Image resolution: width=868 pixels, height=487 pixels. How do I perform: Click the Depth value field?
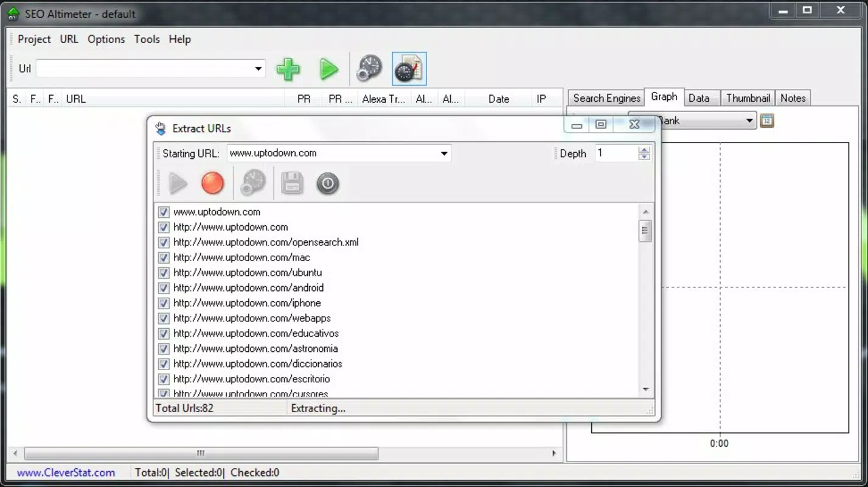[x=616, y=153]
